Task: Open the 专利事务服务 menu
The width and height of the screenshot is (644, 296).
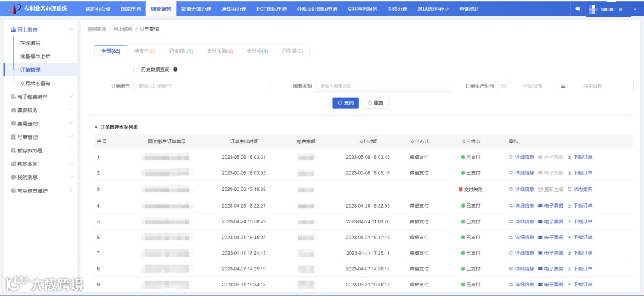Action: tap(362, 8)
